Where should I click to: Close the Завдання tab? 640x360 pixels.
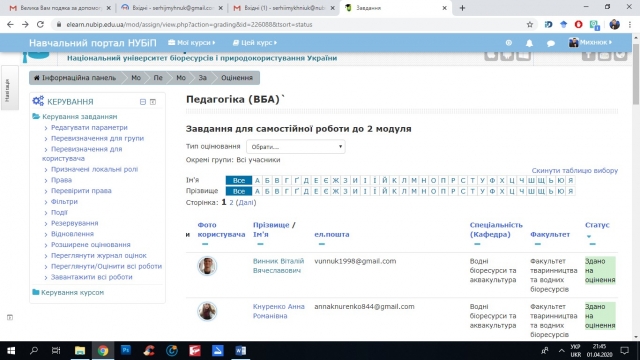click(444, 8)
